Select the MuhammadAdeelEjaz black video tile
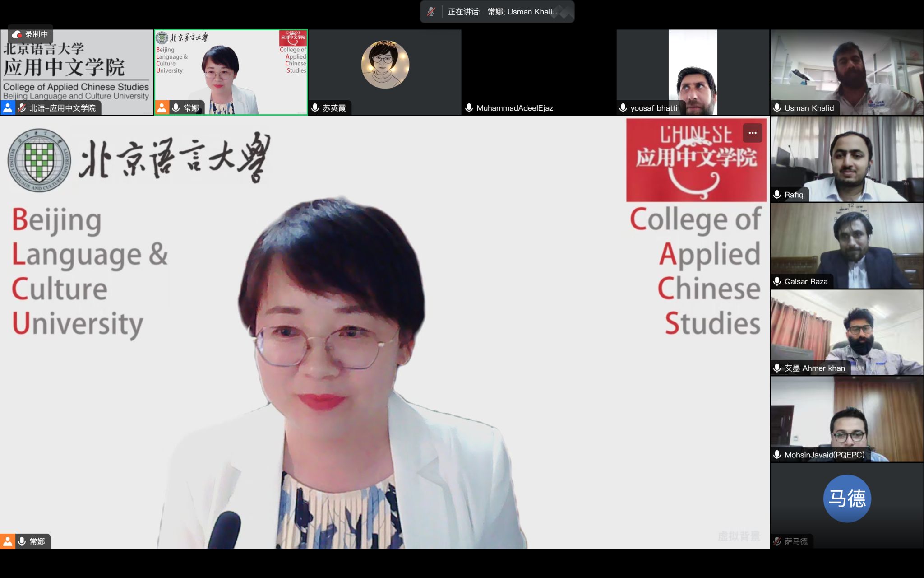 click(539, 72)
